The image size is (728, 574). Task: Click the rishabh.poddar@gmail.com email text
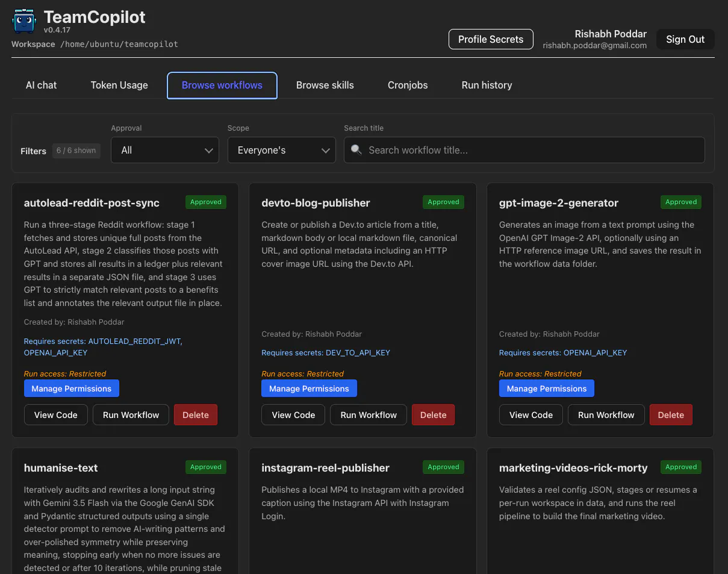[x=594, y=45]
